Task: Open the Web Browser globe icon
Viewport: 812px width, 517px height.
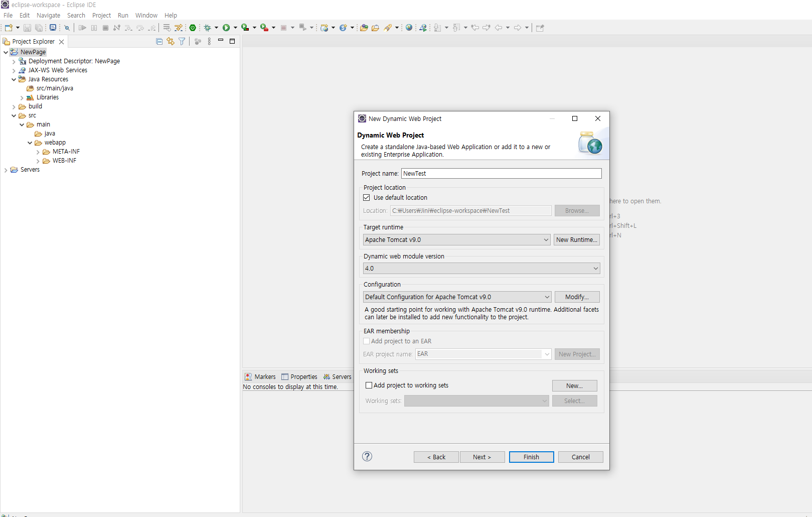Action: click(409, 28)
